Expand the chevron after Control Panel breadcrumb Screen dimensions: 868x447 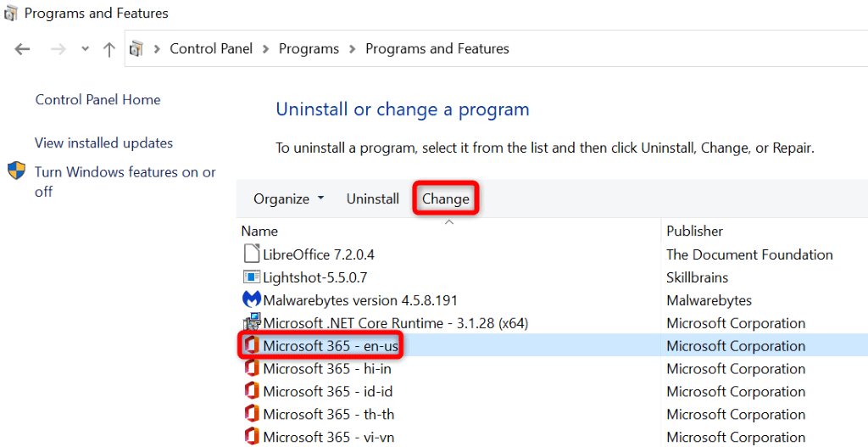266,49
